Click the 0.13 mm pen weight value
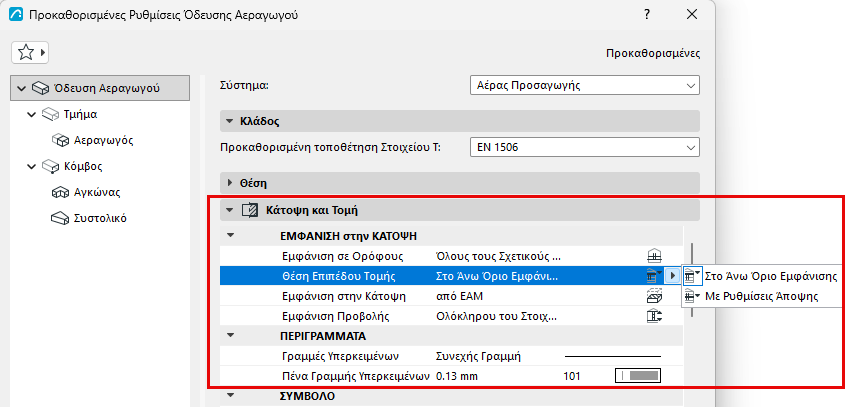This screenshot has width=851, height=407. point(457,376)
